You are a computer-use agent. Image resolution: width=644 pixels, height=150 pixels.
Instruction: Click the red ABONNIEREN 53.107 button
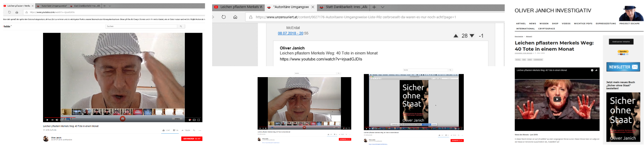(x=192, y=139)
